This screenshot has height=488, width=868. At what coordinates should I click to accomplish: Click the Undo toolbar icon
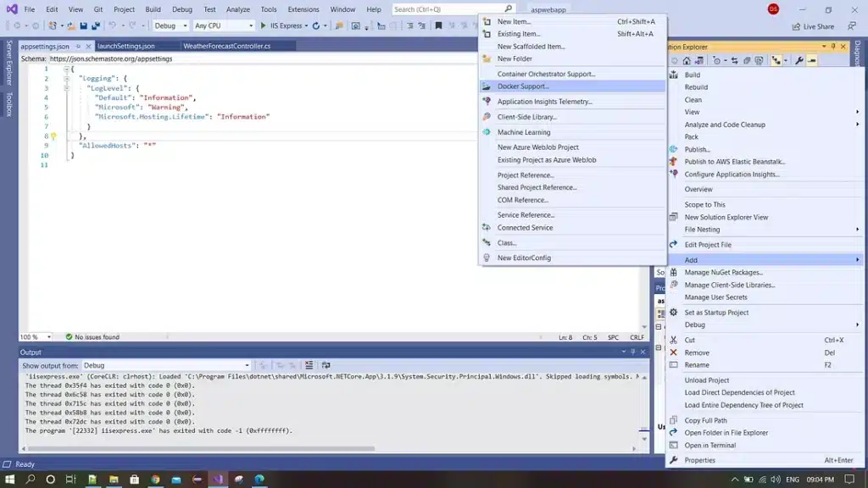pos(113,25)
